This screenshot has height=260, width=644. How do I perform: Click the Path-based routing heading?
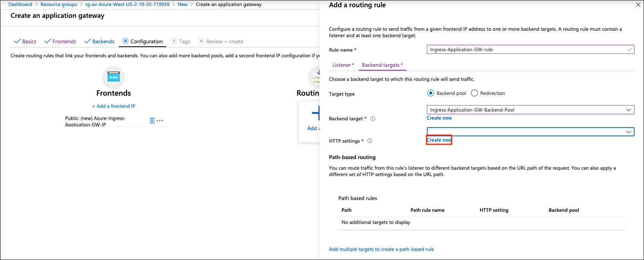(x=352, y=157)
